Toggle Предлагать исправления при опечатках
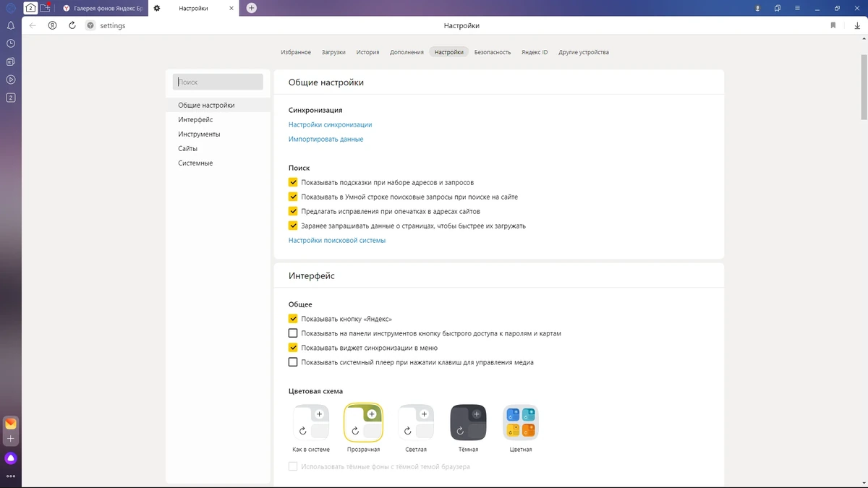This screenshot has height=488, width=868. (293, 211)
